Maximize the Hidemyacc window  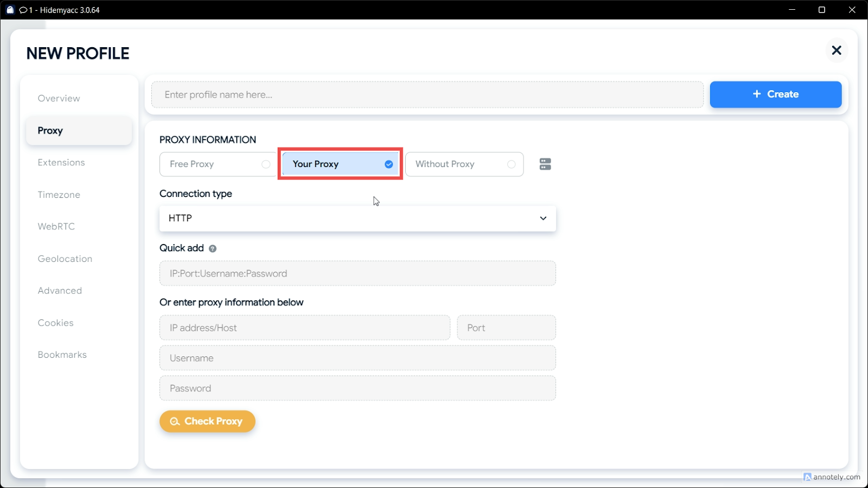tap(822, 10)
